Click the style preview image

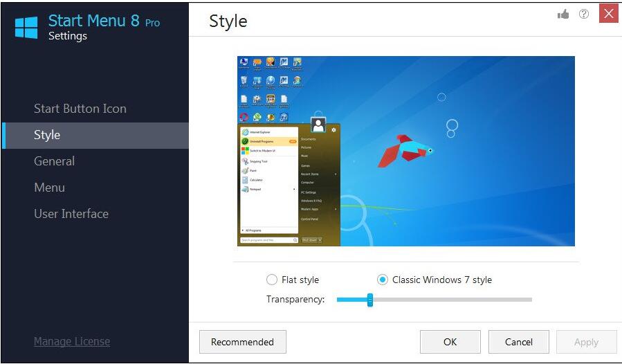[x=406, y=152]
